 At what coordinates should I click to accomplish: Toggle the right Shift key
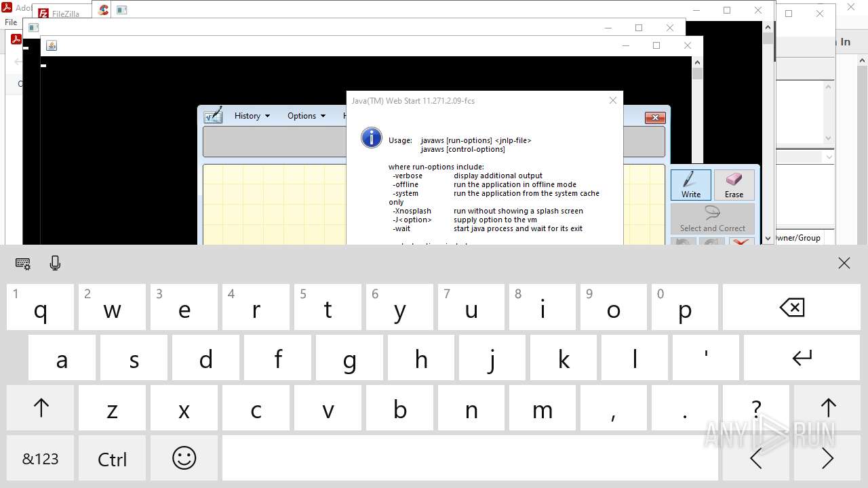[x=828, y=408]
